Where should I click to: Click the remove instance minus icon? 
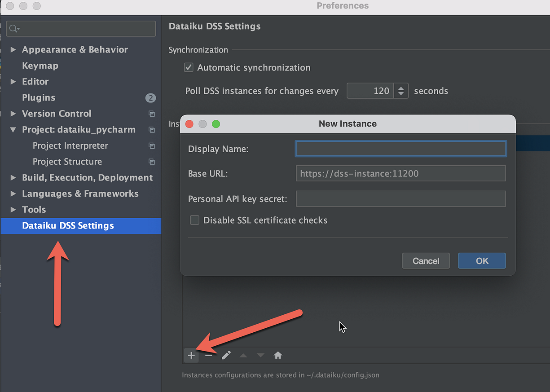click(208, 355)
